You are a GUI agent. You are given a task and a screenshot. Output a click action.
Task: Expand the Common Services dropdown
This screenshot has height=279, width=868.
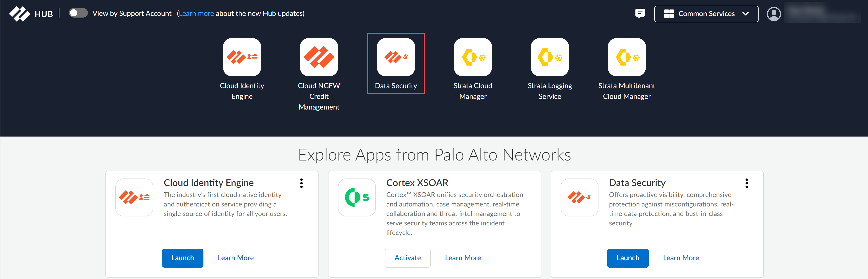[x=706, y=14]
